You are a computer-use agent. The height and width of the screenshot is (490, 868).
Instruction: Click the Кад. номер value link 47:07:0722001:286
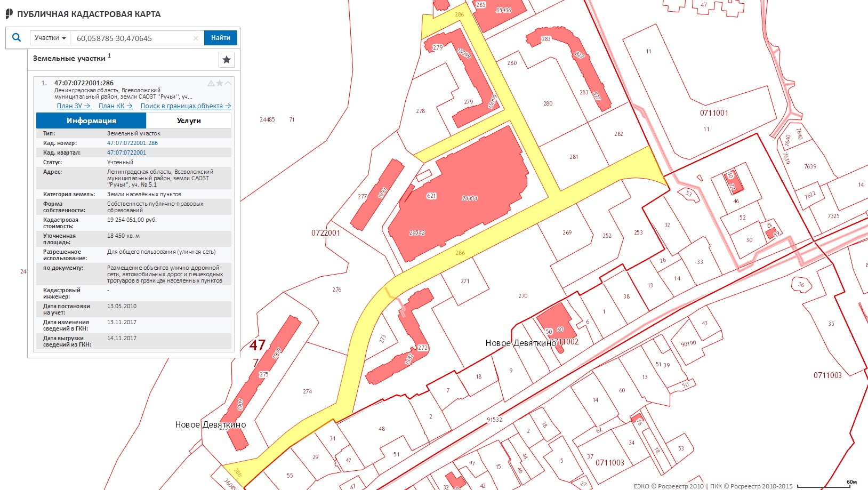coord(132,143)
